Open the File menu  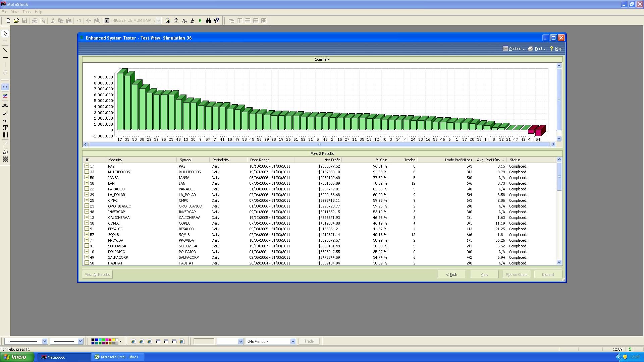4,12
